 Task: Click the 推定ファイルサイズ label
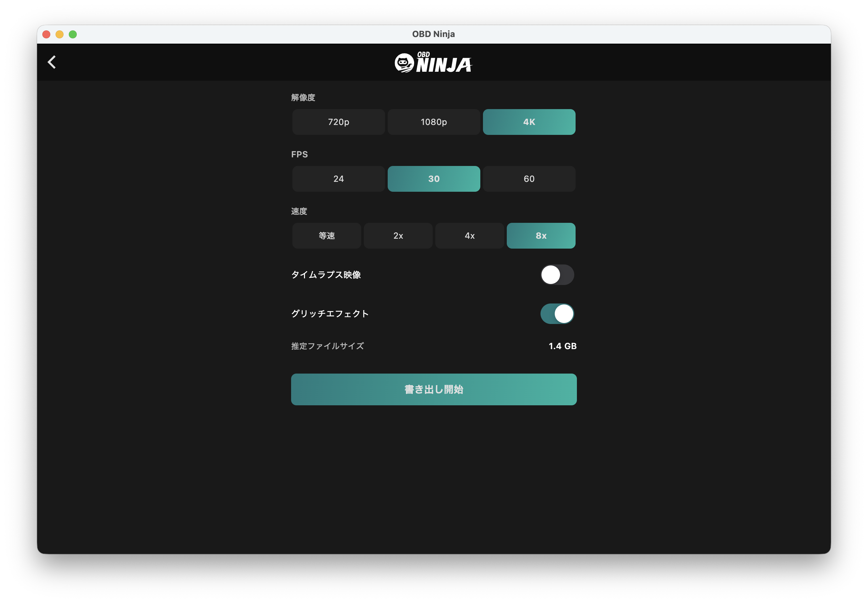click(x=327, y=346)
